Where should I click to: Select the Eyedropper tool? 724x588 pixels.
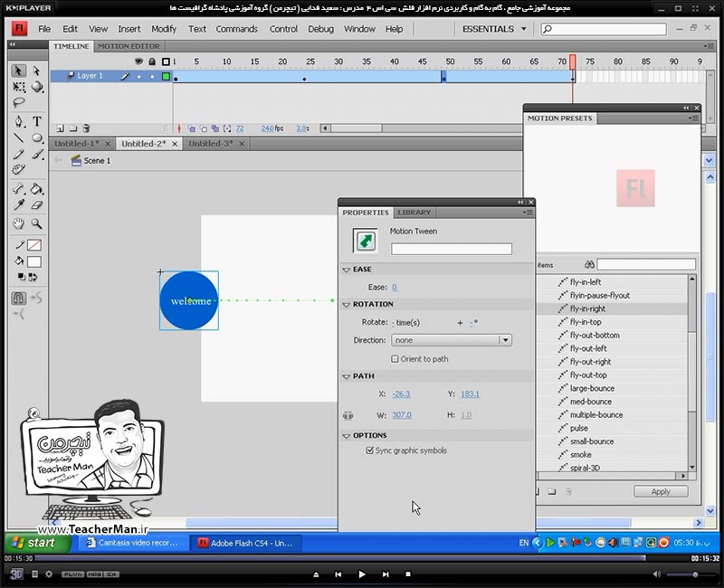coord(18,204)
